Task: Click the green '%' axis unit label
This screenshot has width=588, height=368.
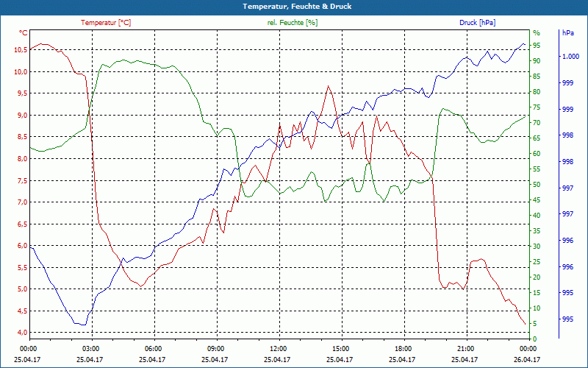Action: coord(537,33)
